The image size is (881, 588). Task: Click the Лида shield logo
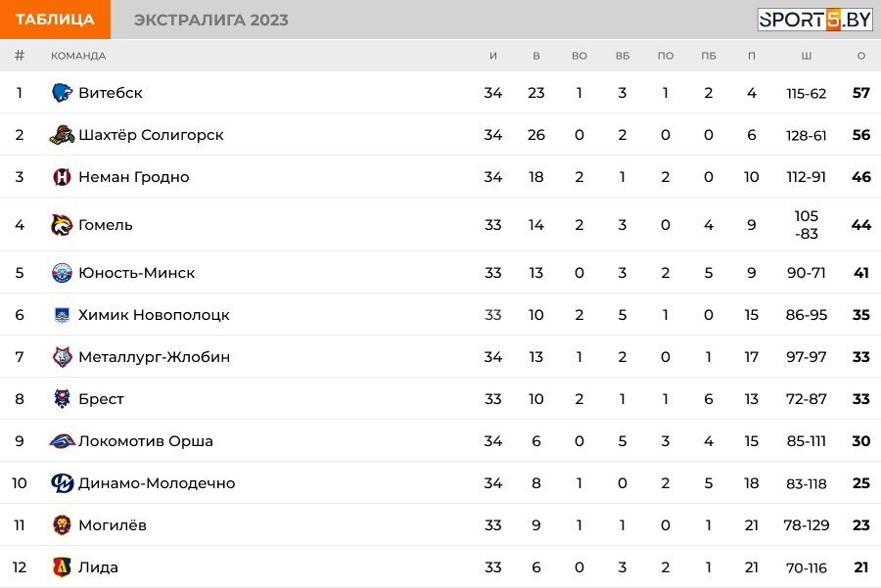pyautogui.click(x=62, y=567)
